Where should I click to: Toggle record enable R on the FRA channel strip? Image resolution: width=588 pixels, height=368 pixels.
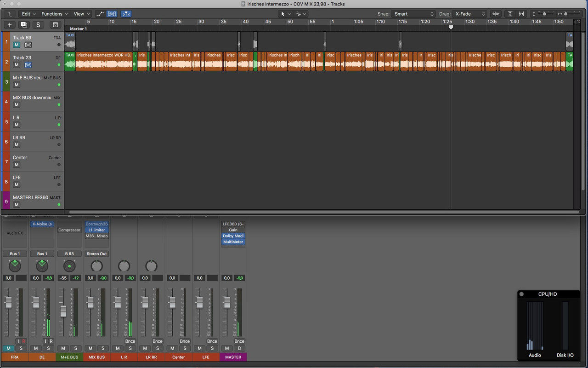pos(24,341)
